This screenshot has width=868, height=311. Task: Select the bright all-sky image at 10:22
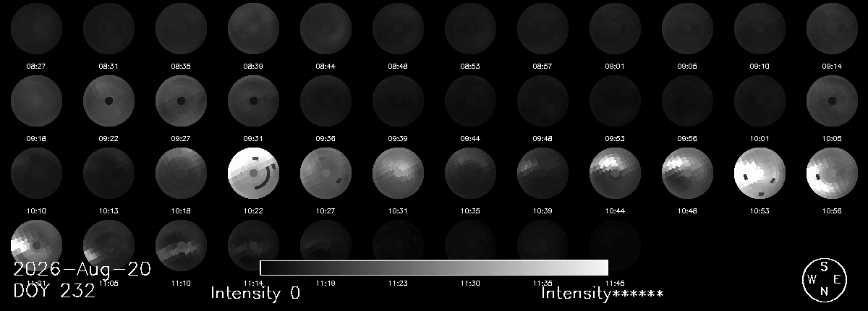point(253,173)
